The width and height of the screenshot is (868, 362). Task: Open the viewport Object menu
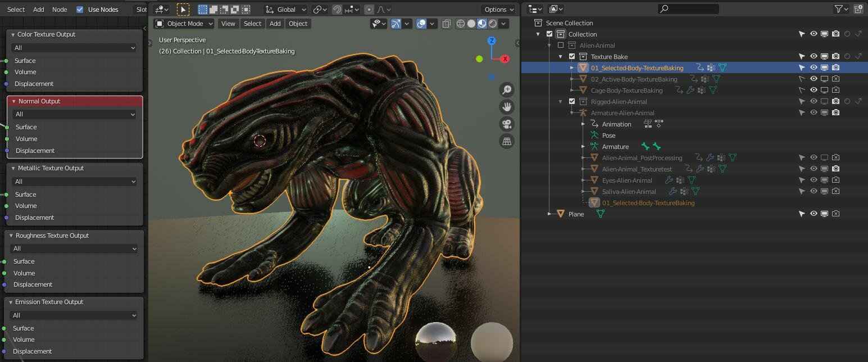pyautogui.click(x=298, y=24)
